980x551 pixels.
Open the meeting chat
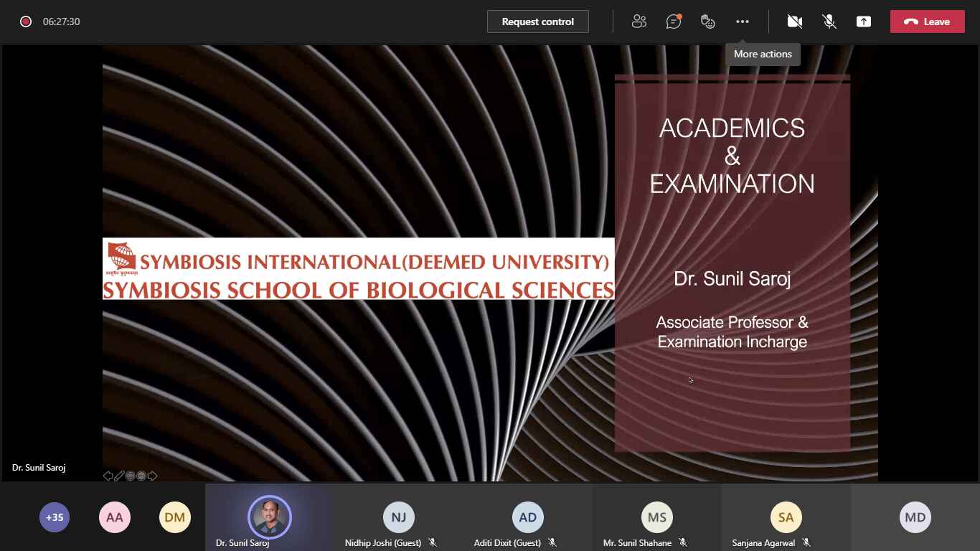(673, 22)
